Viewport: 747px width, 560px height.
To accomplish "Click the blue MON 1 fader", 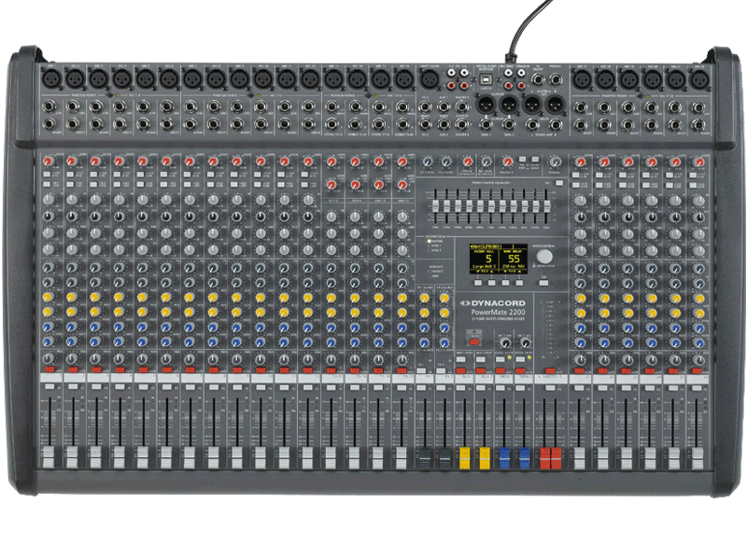I will coord(504,458).
